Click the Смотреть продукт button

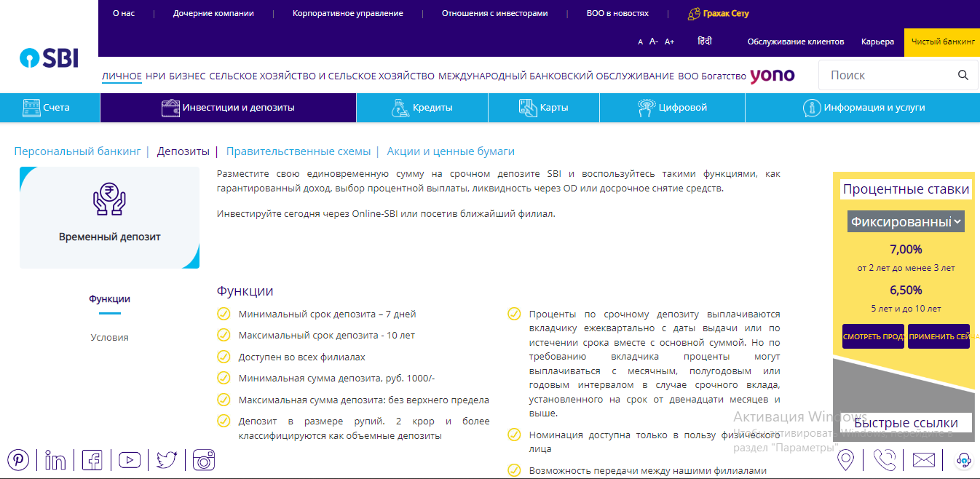tap(874, 336)
